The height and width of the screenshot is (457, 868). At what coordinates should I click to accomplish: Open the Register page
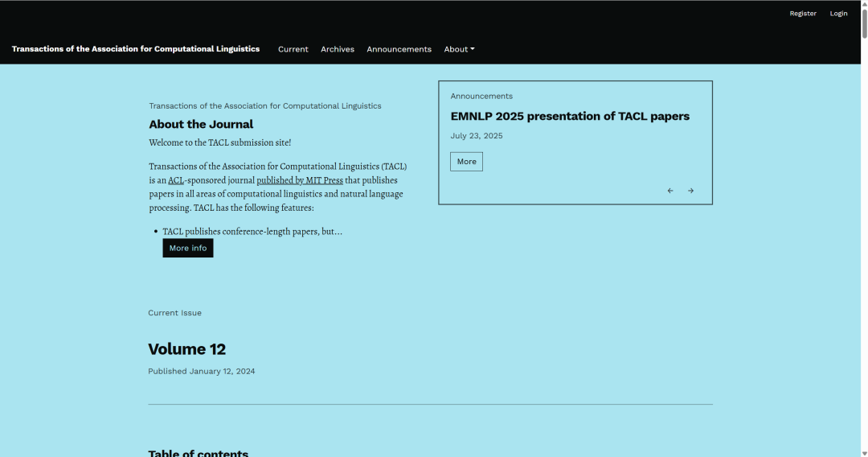[x=803, y=14]
